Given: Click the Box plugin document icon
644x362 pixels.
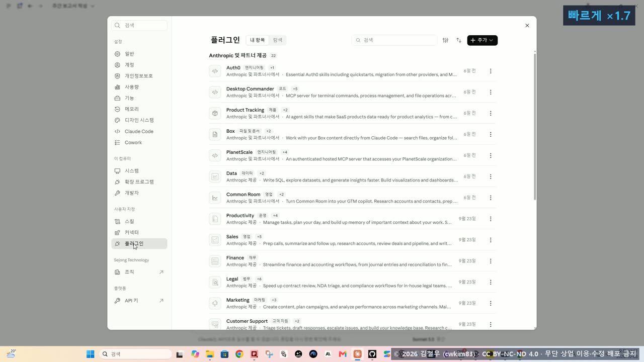Looking at the screenshot, I should pos(215,134).
